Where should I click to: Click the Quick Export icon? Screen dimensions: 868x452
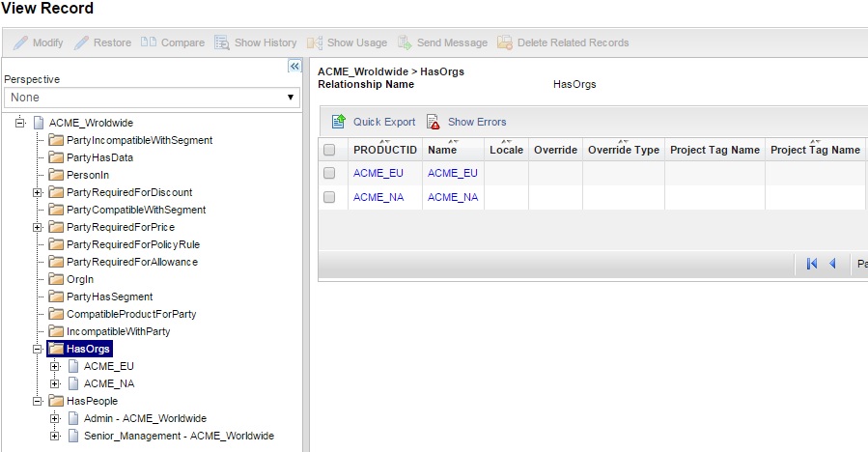[x=339, y=122]
